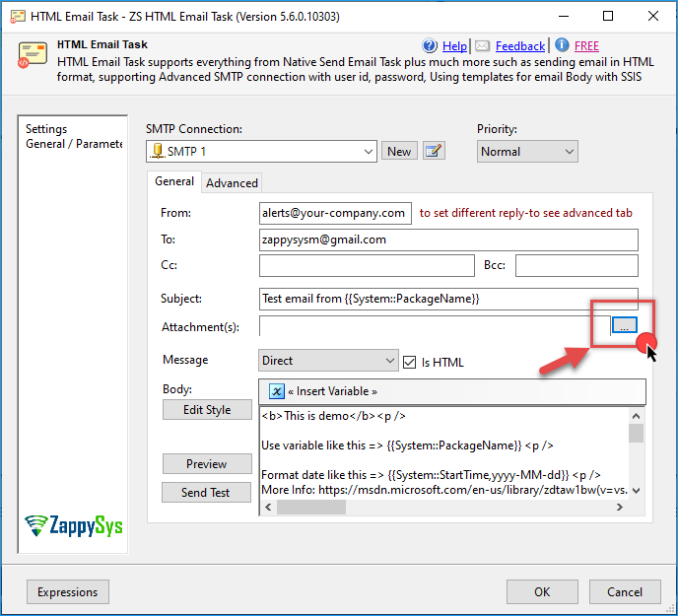Select Settings in the left panel
The image size is (678, 616).
pyautogui.click(x=46, y=129)
